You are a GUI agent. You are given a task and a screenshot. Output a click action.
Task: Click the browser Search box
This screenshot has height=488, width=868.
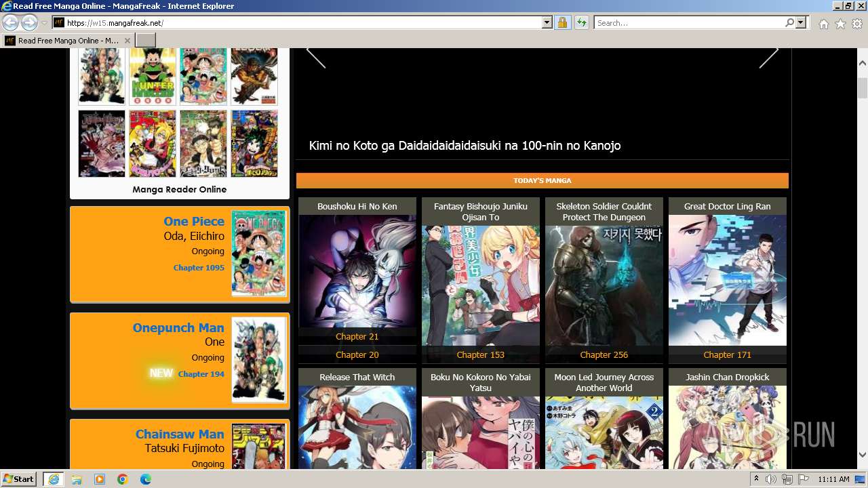(688, 23)
